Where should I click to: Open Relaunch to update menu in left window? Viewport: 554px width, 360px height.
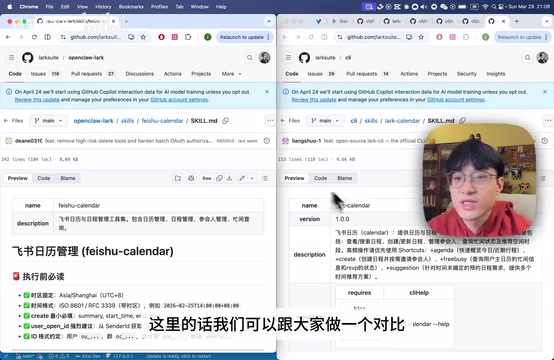[x=245, y=37]
